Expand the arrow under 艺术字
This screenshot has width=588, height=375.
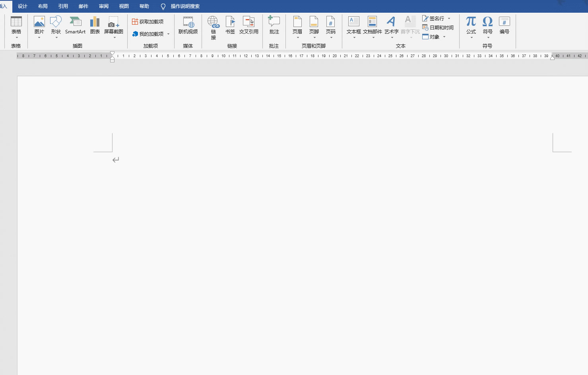[392, 38]
